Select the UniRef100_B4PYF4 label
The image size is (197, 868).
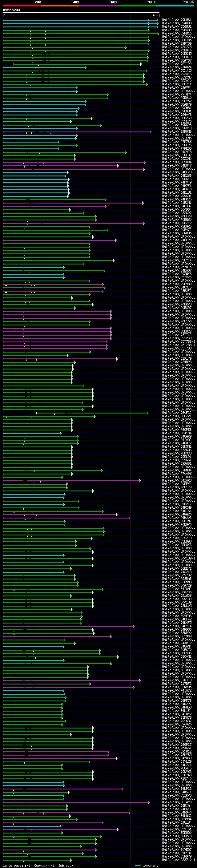(x=177, y=626)
